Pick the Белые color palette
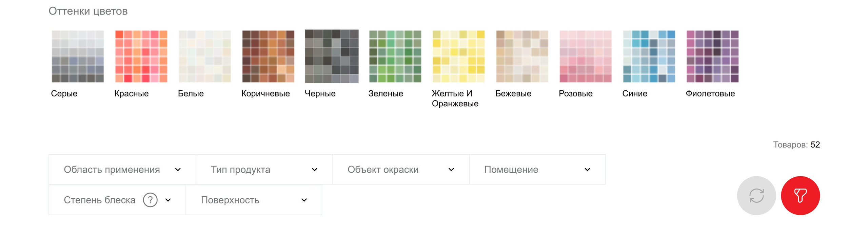This screenshot has height=242, width=868. (204, 56)
